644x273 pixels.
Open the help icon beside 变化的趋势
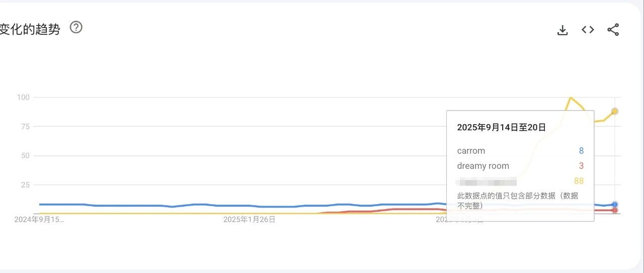pos(76,27)
